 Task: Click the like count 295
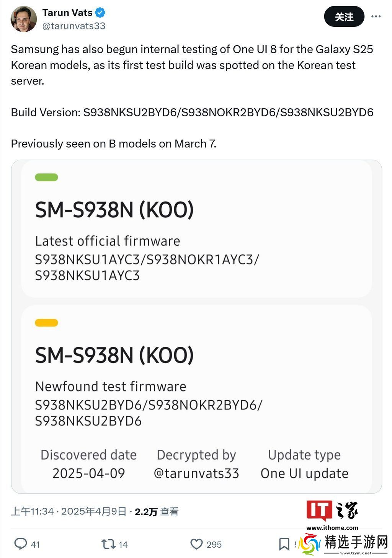tap(214, 544)
